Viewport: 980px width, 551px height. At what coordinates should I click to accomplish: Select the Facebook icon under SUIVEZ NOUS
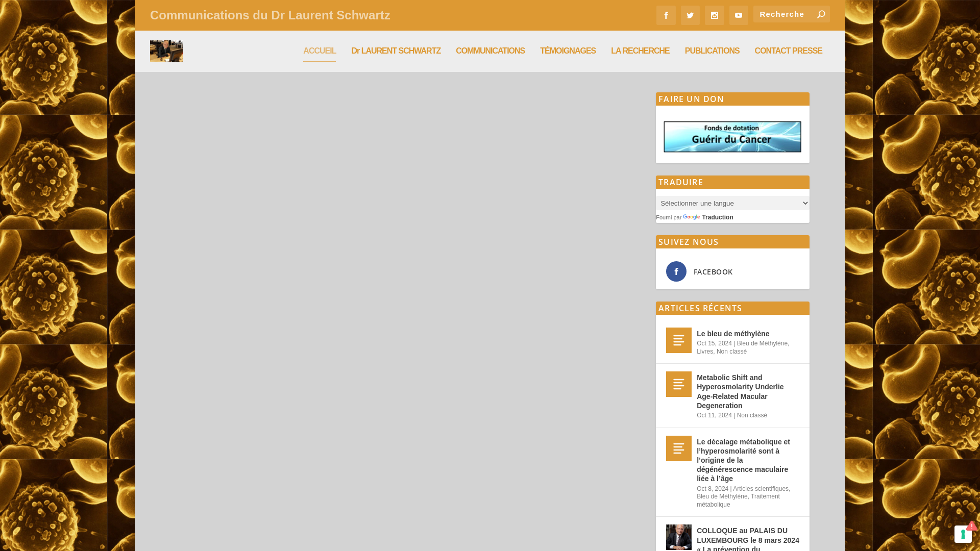[676, 271]
